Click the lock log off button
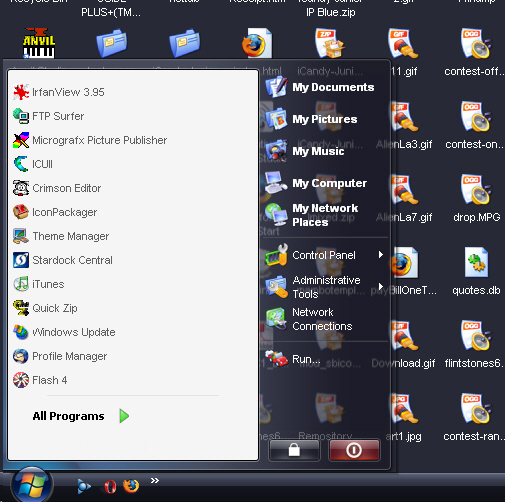This screenshot has width=505, height=502. coord(294,450)
